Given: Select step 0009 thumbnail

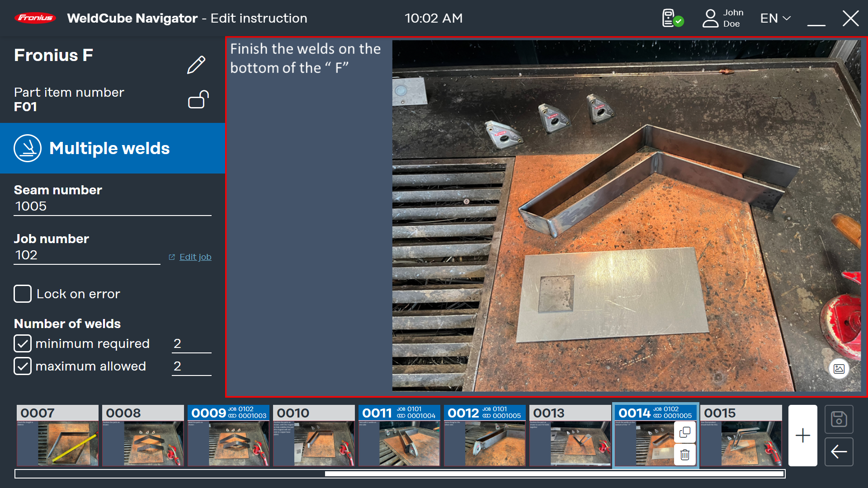Looking at the screenshot, I should click(x=228, y=436).
